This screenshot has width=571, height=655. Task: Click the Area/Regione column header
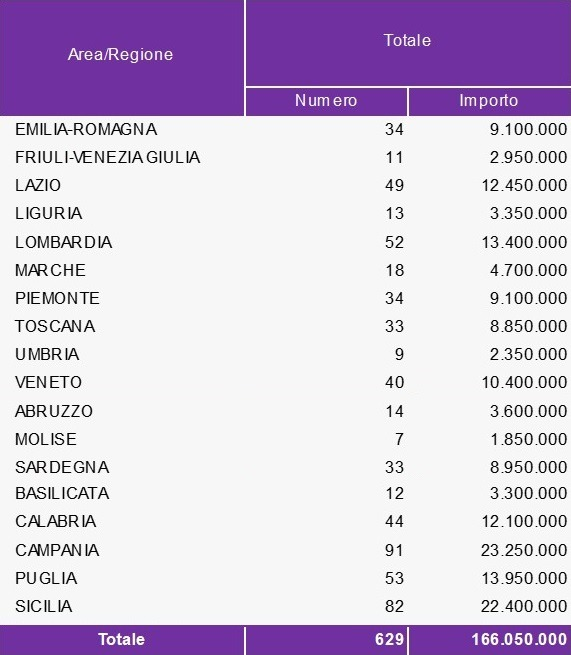120,54
